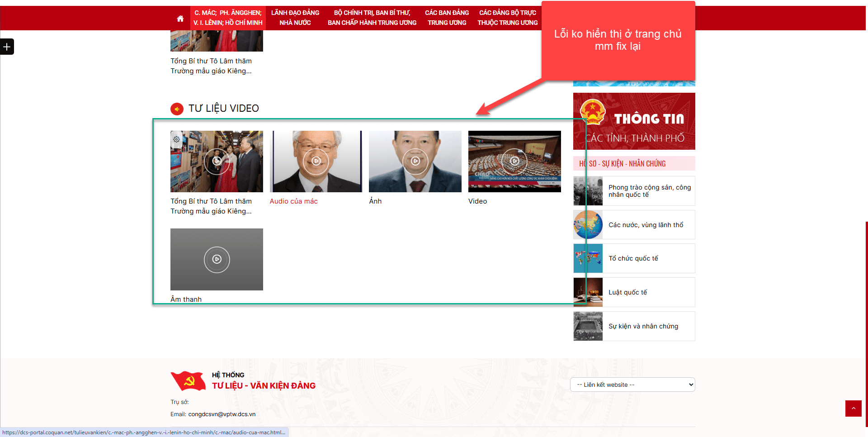
Task: Click 'Thông tin các tỉnh, thành phố' banner
Action: coord(634,121)
